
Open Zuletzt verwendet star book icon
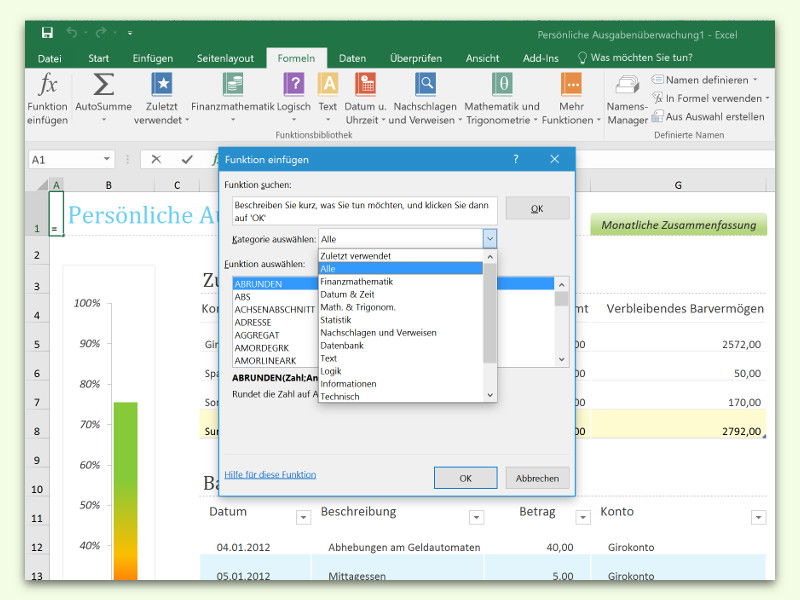162,84
